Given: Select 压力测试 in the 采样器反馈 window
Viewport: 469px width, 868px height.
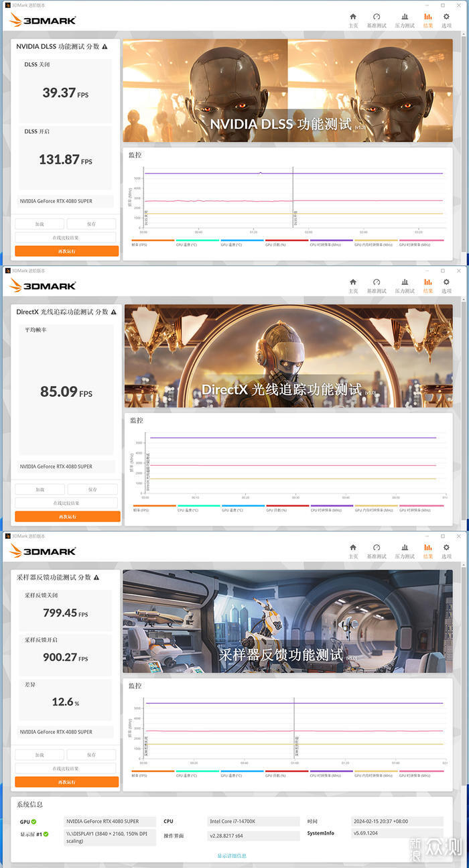Looking at the screenshot, I should click(x=404, y=551).
